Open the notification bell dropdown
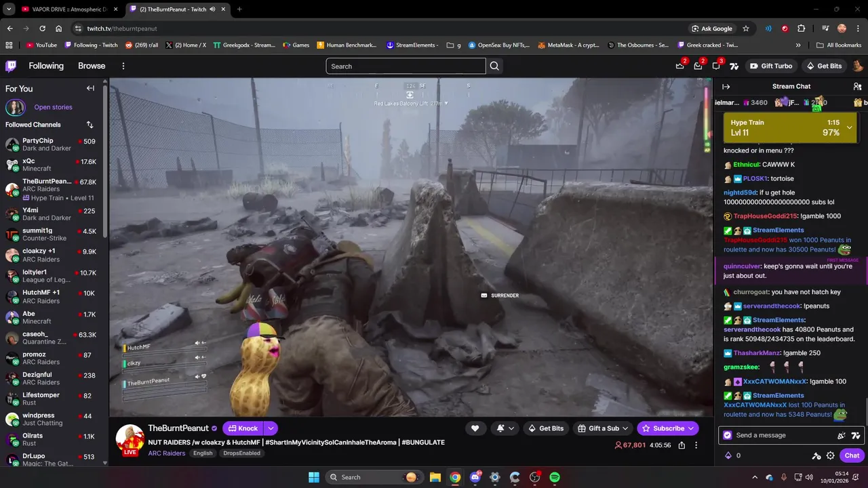This screenshot has height=488, width=868. 505,428
